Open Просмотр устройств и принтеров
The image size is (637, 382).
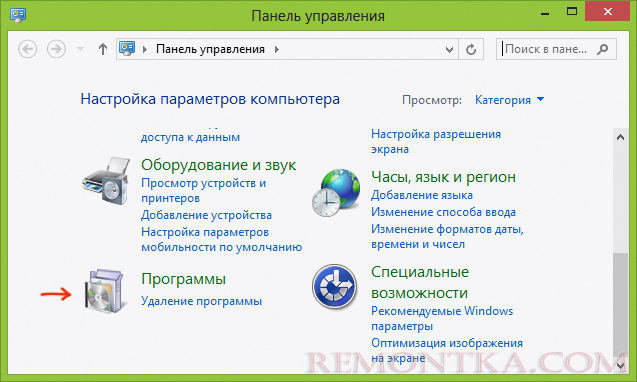[x=204, y=191]
